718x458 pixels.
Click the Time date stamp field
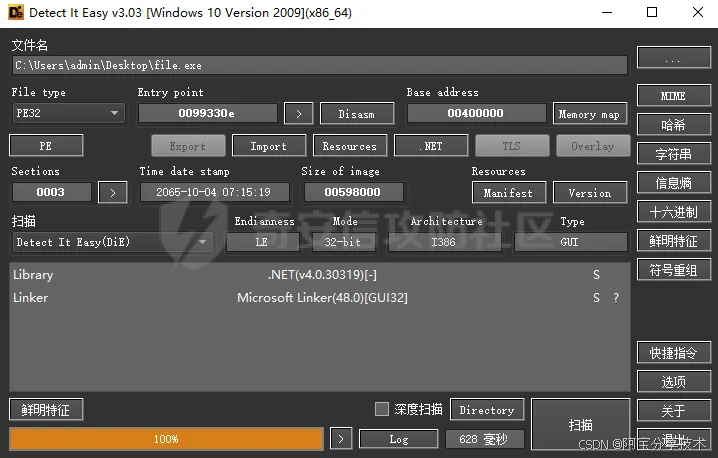[214, 192]
